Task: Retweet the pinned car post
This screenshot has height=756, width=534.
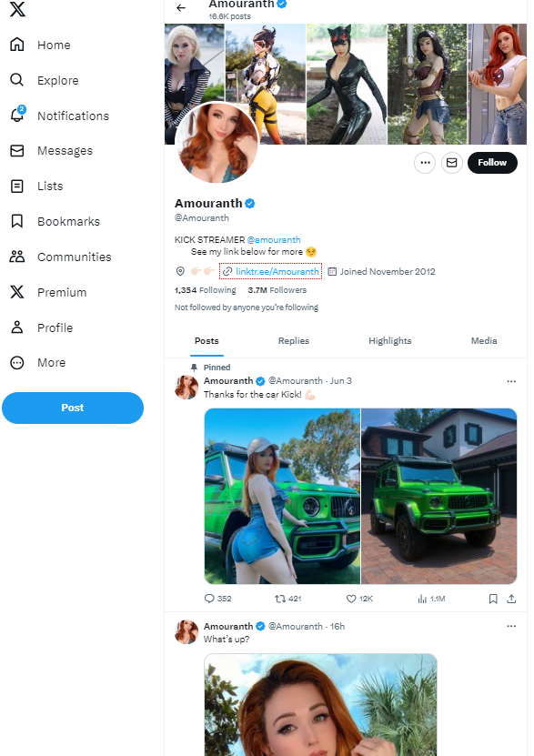Action: [281, 599]
